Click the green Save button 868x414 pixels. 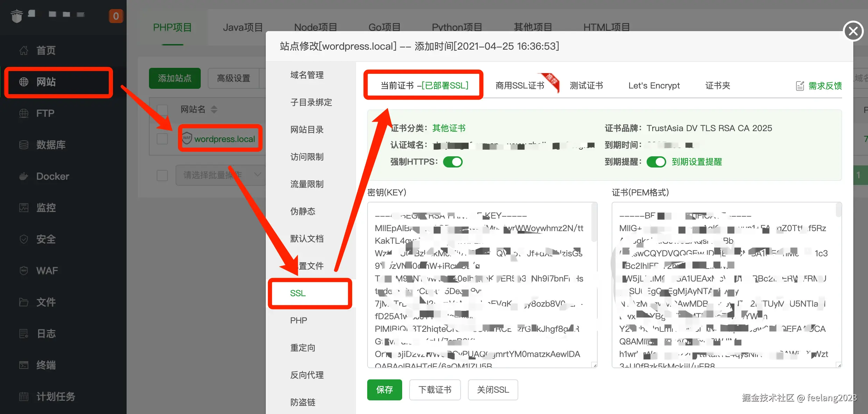click(x=384, y=390)
